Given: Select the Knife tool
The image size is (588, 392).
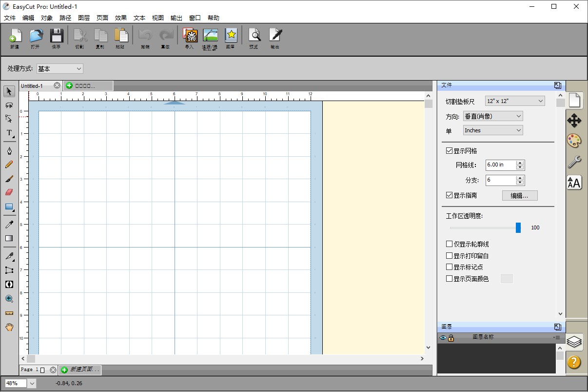Looking at the screenshot, I should (9, 256).
